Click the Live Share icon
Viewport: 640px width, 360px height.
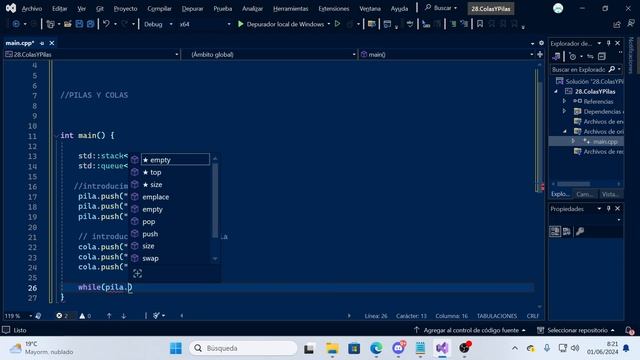tap(617, 24)
